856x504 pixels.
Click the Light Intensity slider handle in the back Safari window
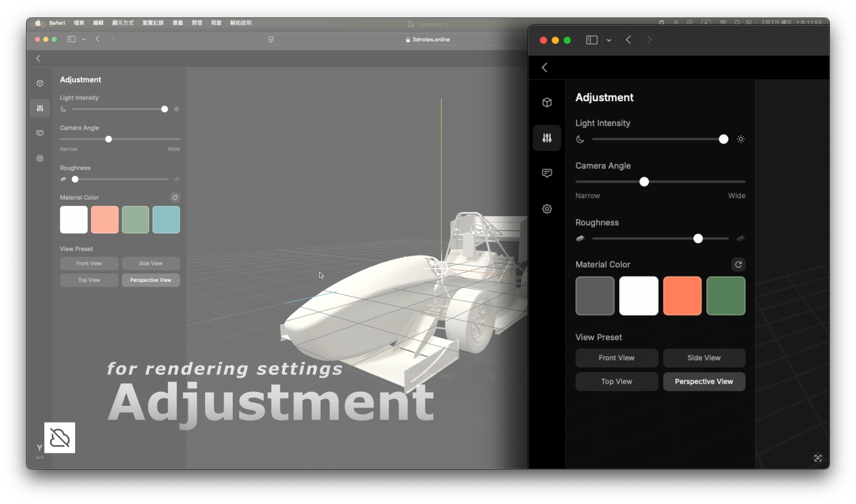tap(164, 109)
